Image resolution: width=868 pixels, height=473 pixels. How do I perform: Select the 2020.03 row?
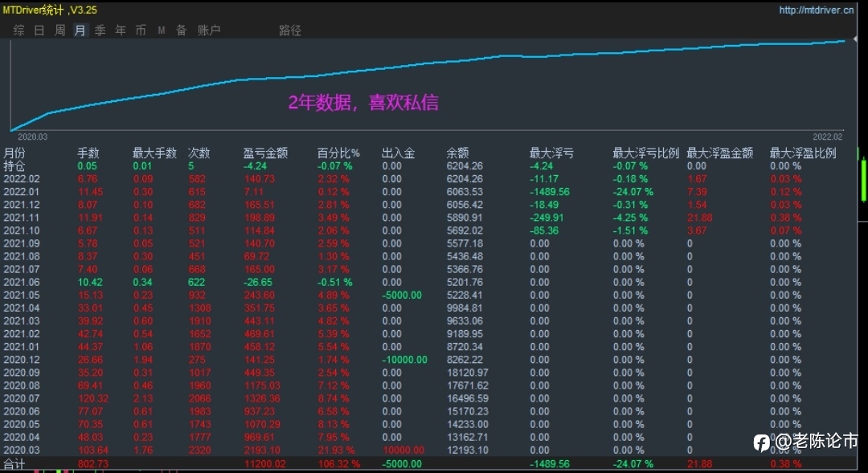coord(429,451)
